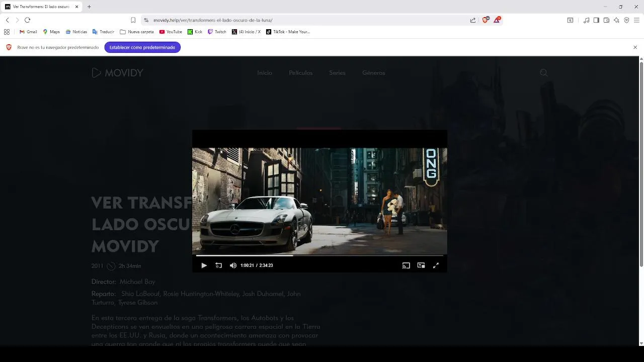Viewport: 644px width, 362px height.
Task: Toggle the browser sidebar panel
Action: pyautogui.click(x=596, y=20)
